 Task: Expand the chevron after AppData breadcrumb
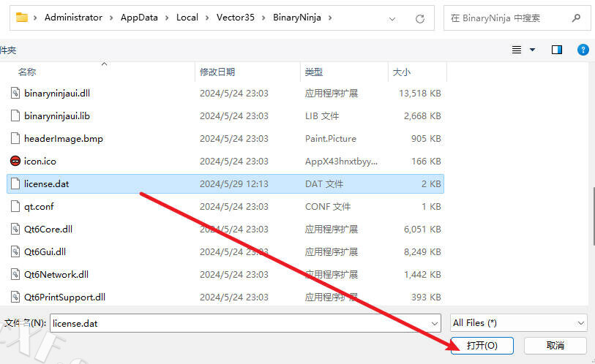click(167, 18)
